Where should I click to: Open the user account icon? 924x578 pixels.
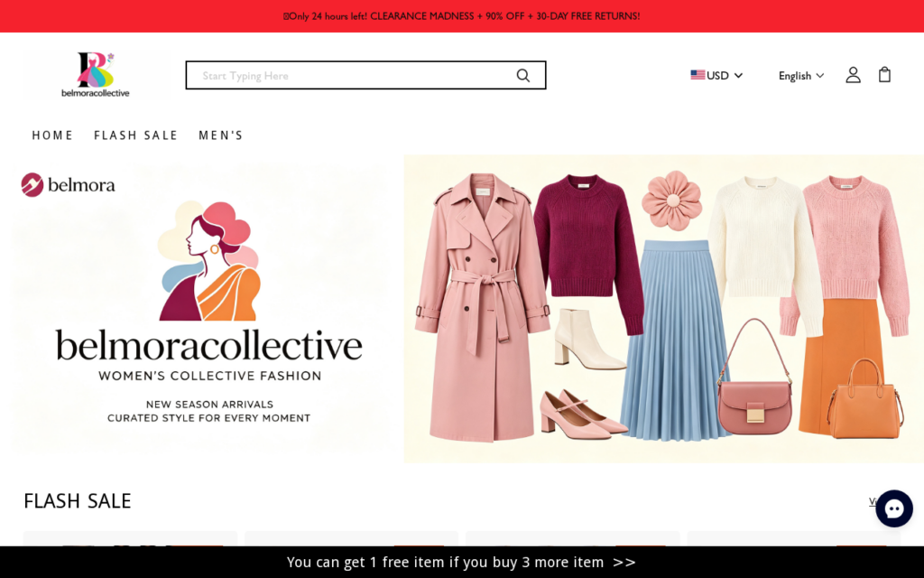pos(853,75)
